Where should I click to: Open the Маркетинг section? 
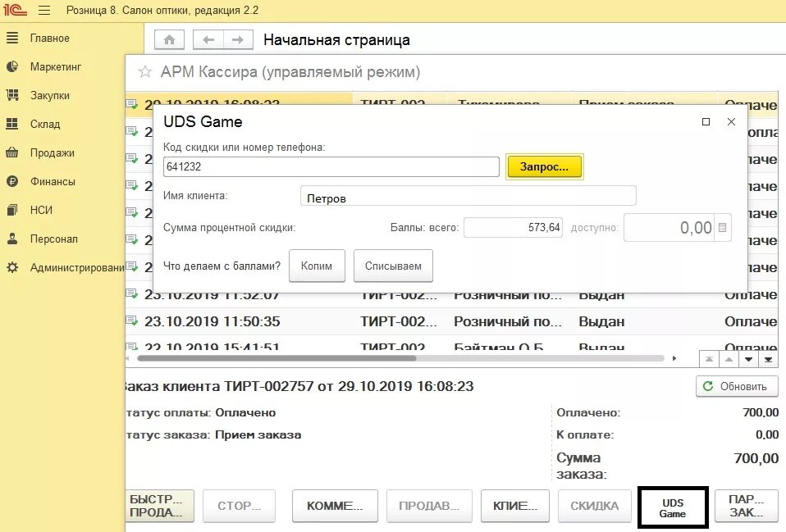tap(56, 66)
